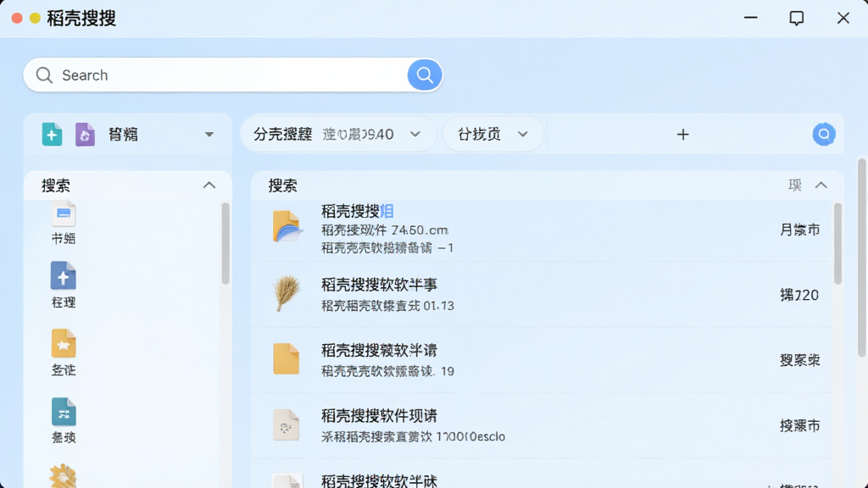Collapse the left 搜索 sidebar panel
868x488 pixels.
point(209,186)
